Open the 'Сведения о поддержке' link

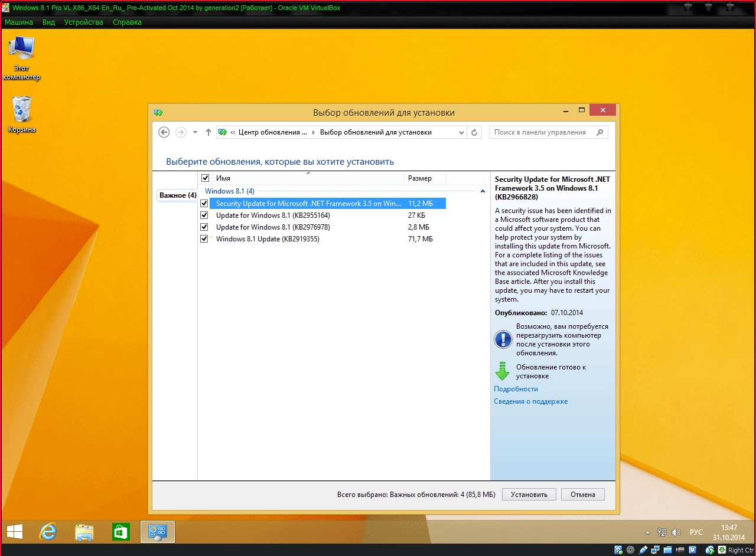[x=530, y=401]
